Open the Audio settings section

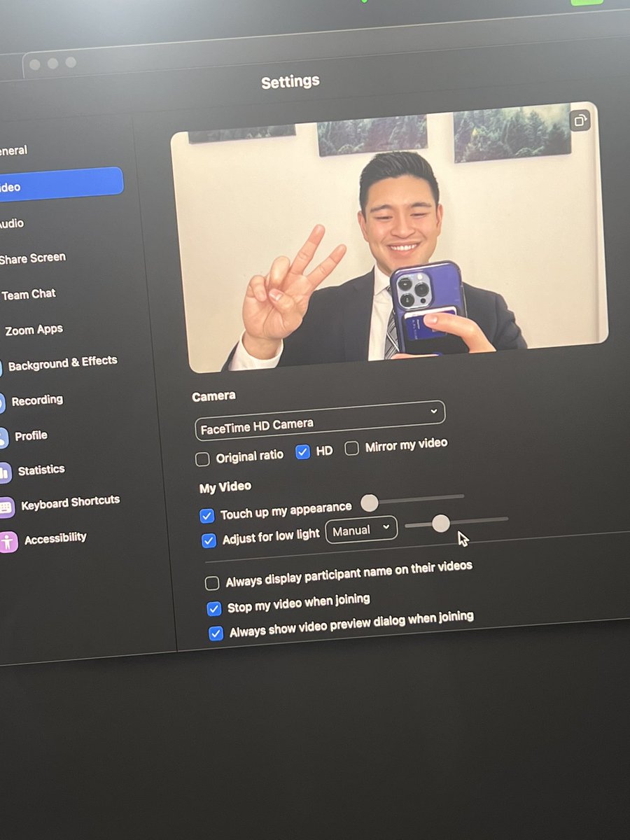pos(12,223)
